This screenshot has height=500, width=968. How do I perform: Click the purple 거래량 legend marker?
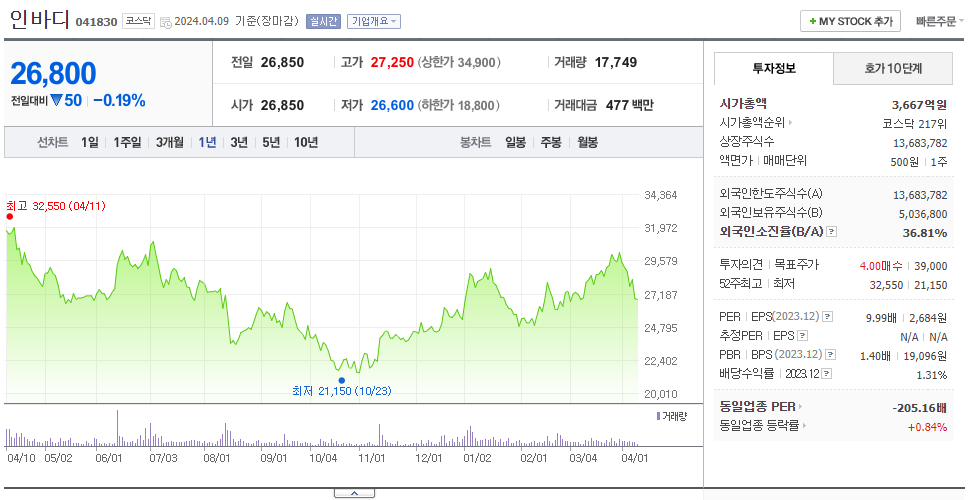click(x=658, y=416)
